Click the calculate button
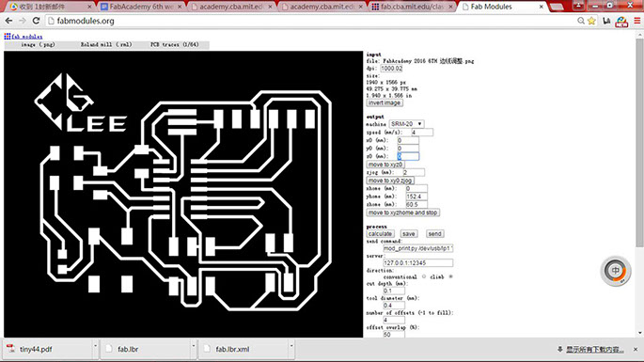The width and height of the screenshot is (644, 362). coord(380,233)
